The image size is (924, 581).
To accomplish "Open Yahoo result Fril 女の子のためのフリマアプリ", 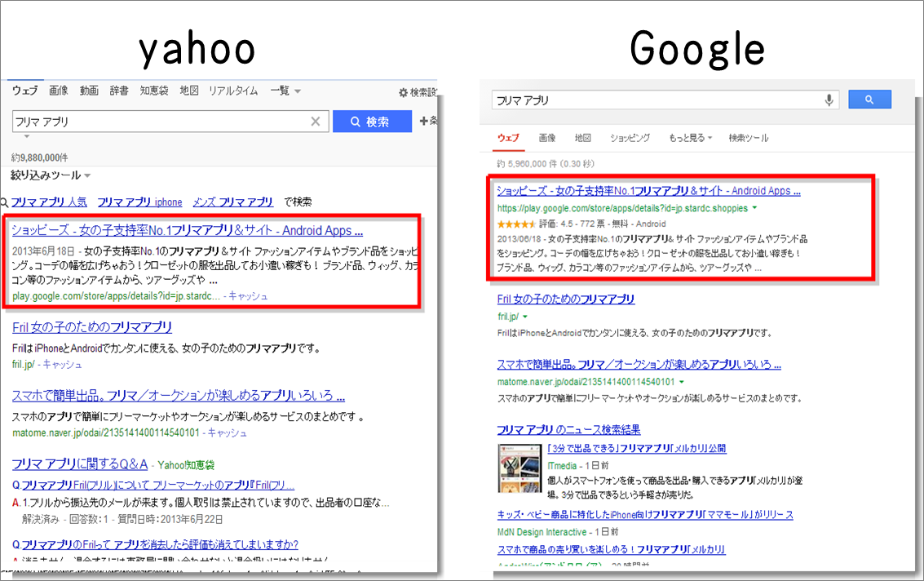I will [x=92, y=327].
